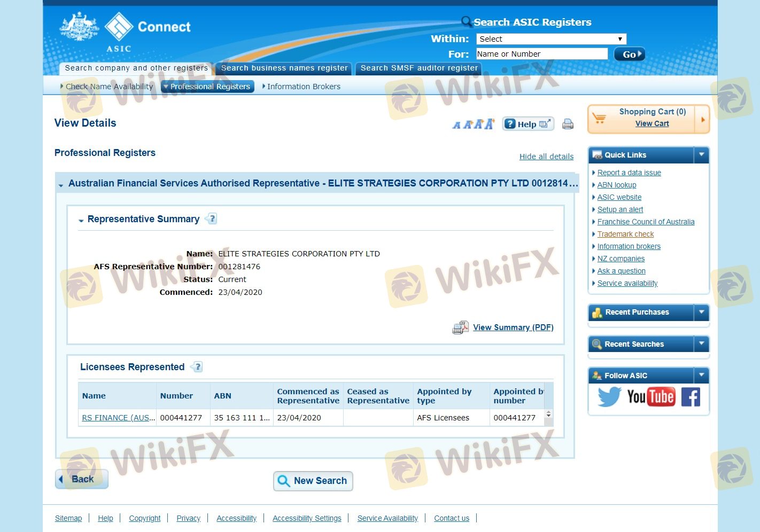Click the Name or Number input field
Image resolution: width=760 pixels, height=532 pixels.
point(541,54)
